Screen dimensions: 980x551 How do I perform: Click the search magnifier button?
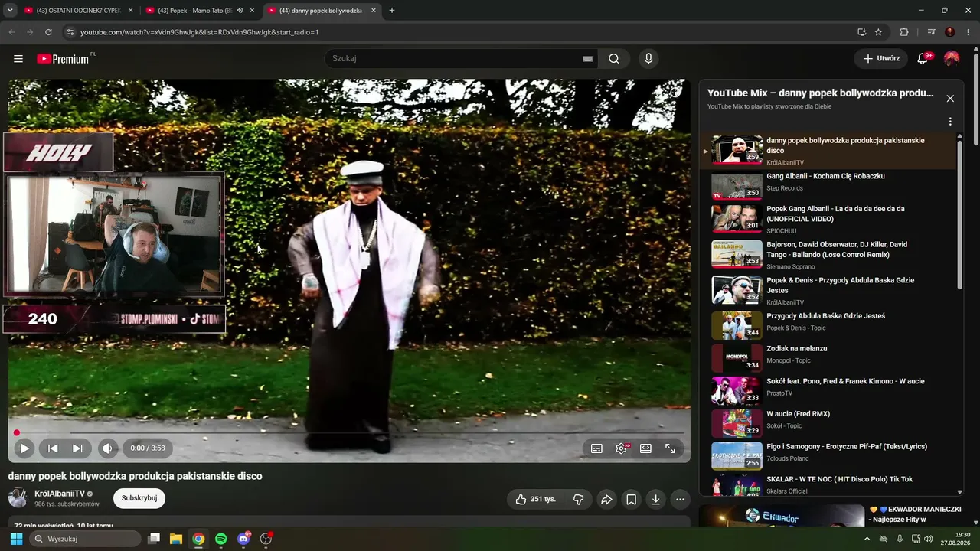pyautogui.click(x=614, y=59)
